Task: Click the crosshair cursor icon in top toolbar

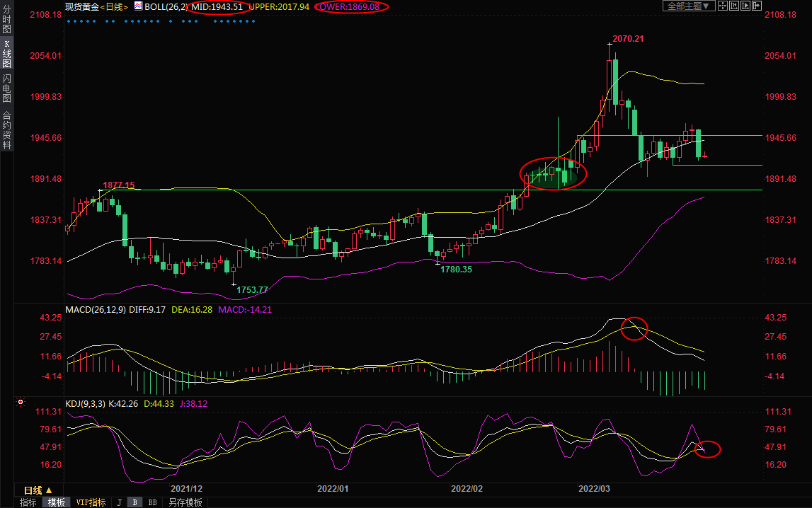Action: point(723,6)
